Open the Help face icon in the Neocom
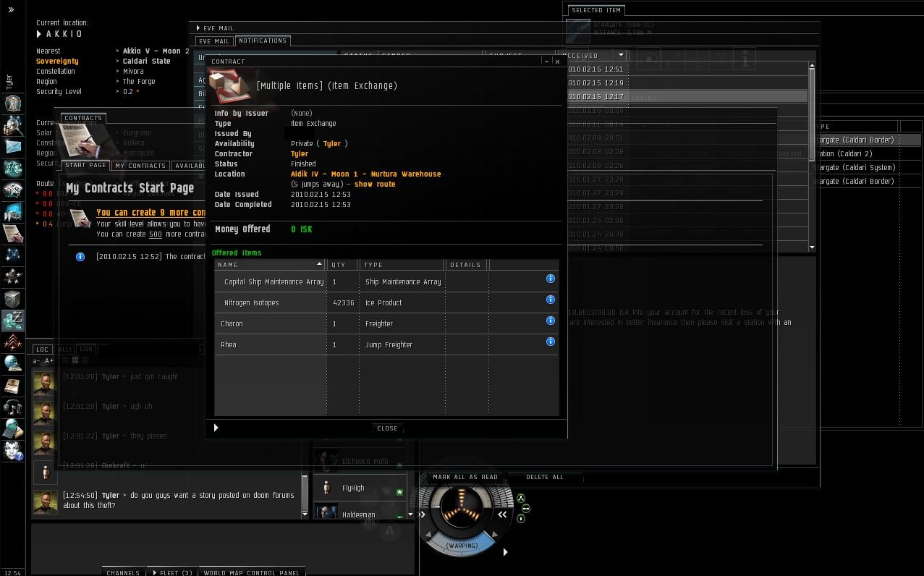 tap(12, 451)
